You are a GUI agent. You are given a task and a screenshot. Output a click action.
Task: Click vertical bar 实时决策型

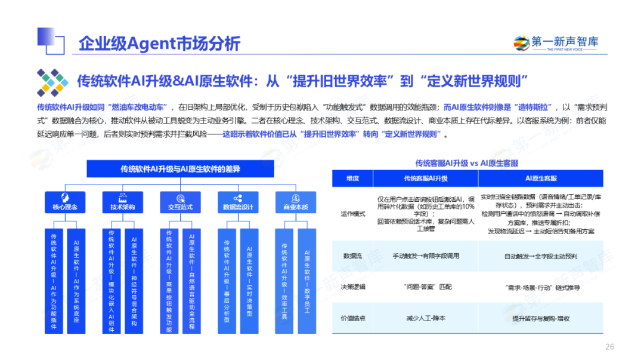coord(249,281)
